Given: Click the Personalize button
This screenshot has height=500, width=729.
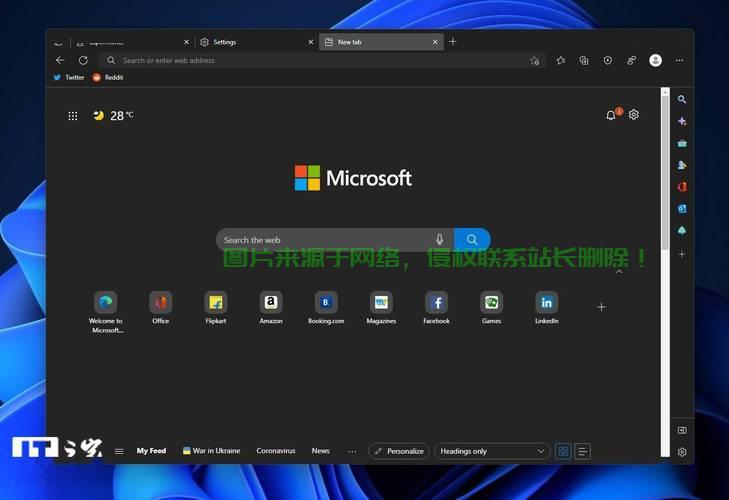Looking at the screenshot, I should (399, 451).
